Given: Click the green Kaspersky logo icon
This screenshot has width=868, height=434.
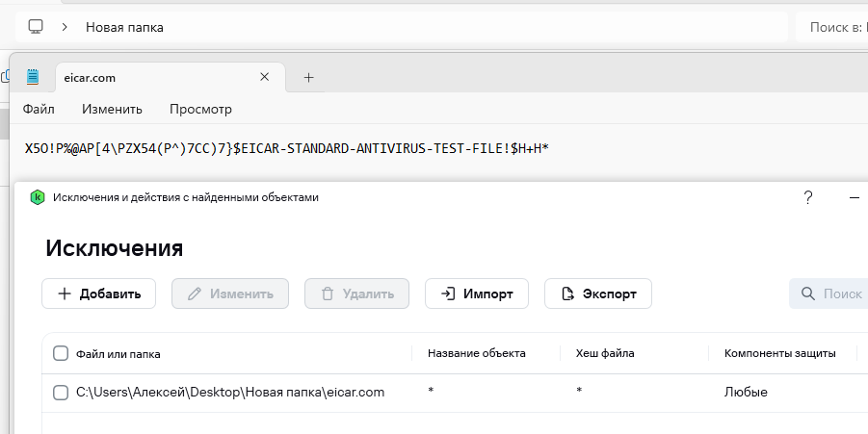Looking at the screenshot, I should click(x=37, y=197).
